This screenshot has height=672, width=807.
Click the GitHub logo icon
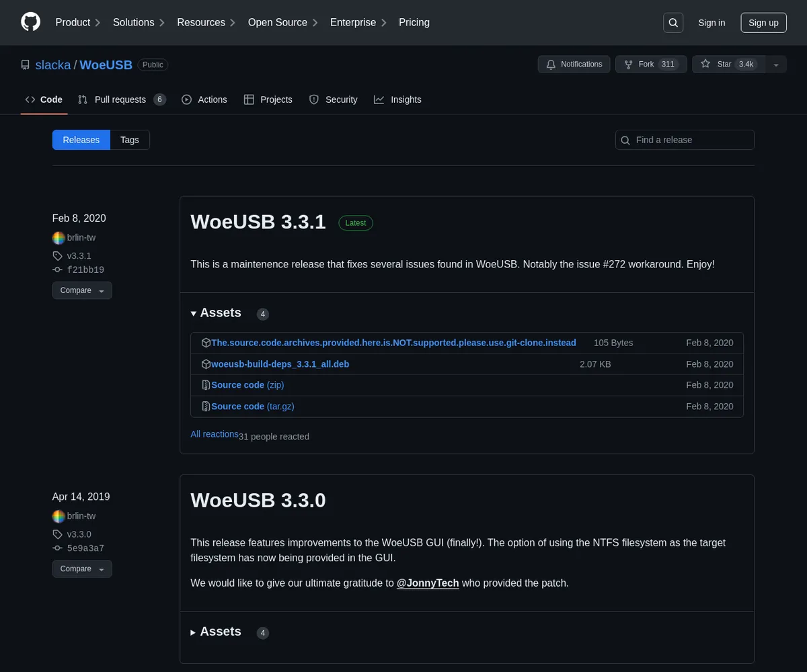(31, 22)
